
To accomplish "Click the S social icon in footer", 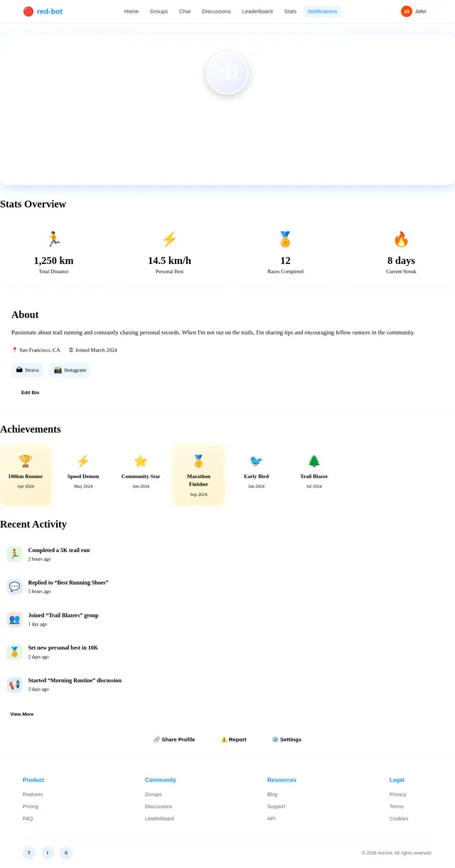I will (66, 853).
